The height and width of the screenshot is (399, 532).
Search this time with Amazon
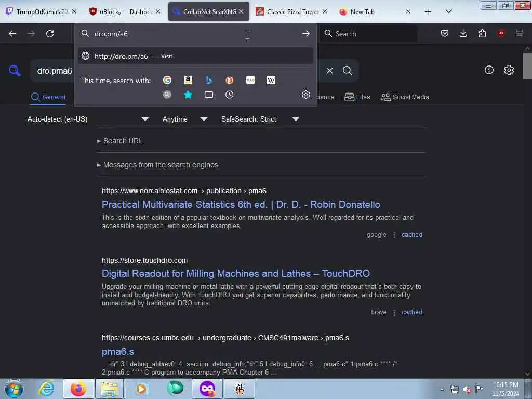coord(188,80)
